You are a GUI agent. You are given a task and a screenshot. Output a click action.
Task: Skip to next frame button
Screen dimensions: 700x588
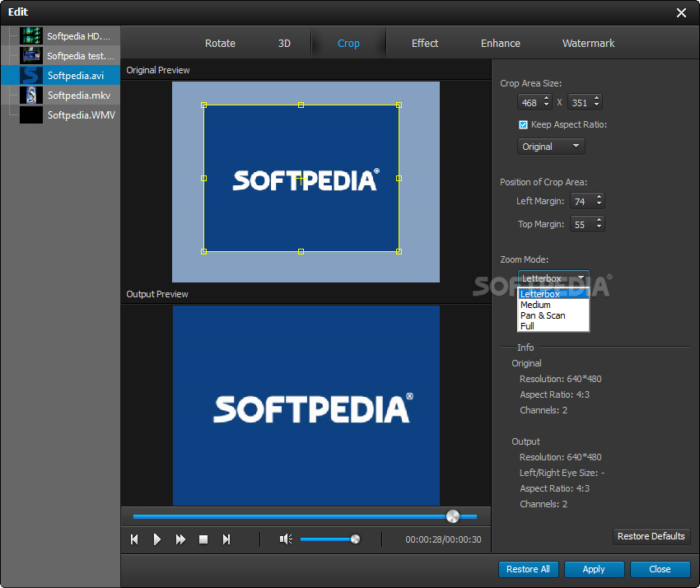[226, 539]
